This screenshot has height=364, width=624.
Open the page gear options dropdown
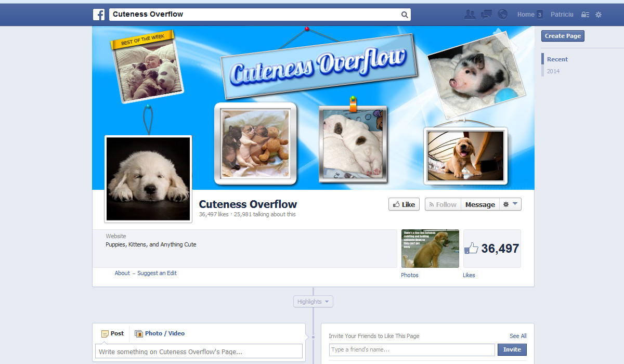510,204
